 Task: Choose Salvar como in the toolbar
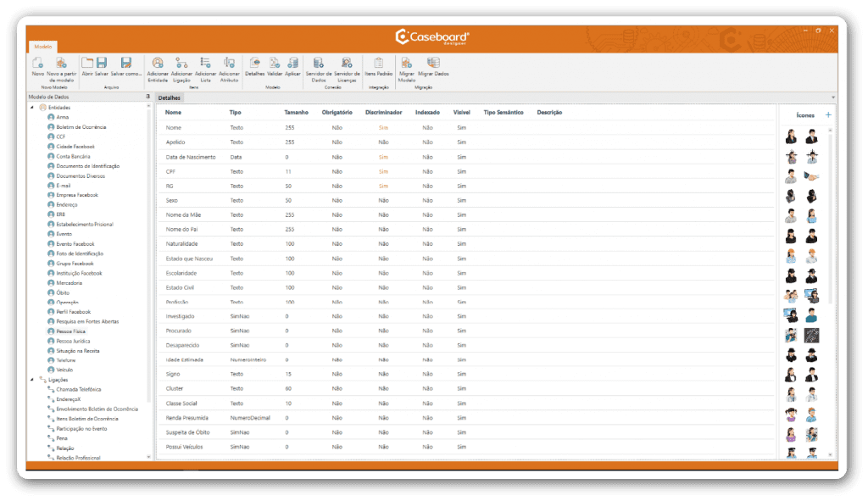point(126,66)
